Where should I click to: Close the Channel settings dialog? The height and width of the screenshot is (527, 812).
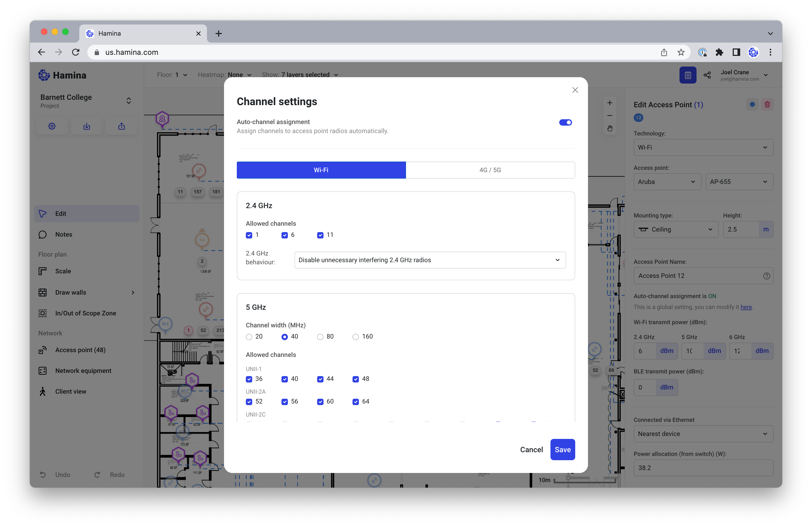(x=575, y=90)
